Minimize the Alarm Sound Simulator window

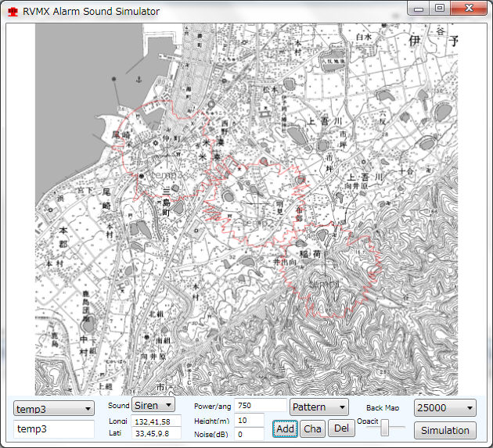coord(420,9)
